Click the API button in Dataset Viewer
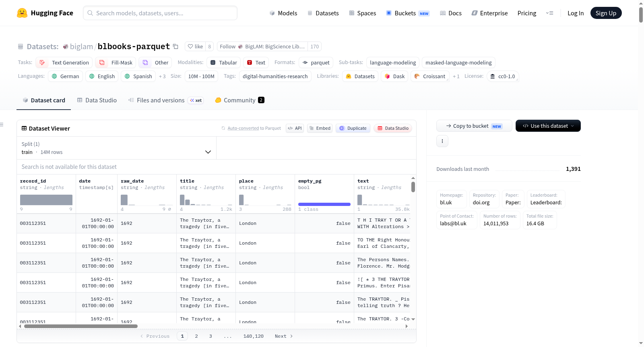Screen dimensions: 644x347 [295, 128]
